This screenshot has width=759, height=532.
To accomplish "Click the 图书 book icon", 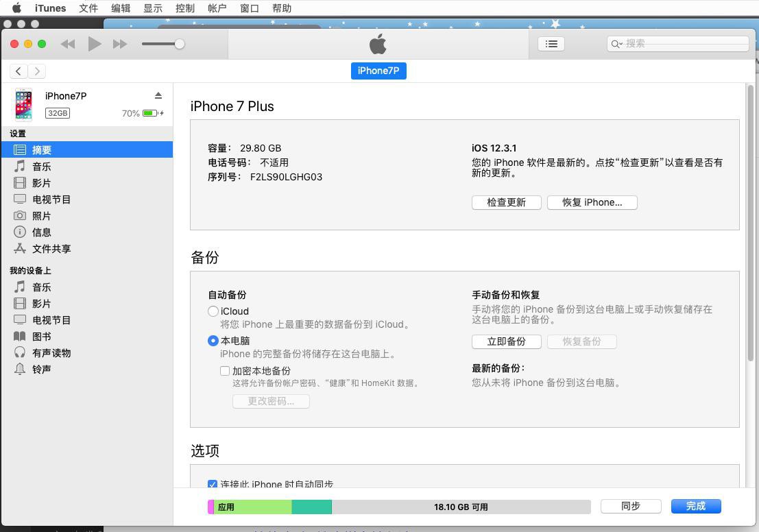I will coord(20,336).
